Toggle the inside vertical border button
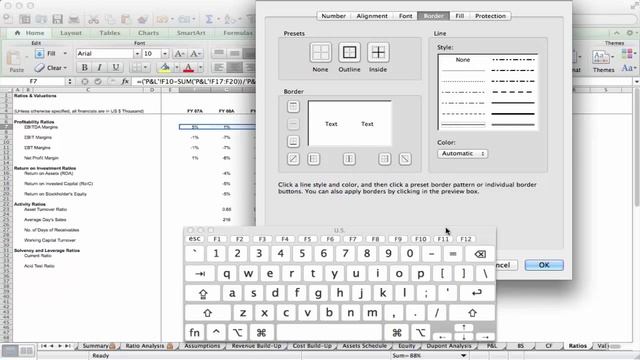 click(349, 159)
